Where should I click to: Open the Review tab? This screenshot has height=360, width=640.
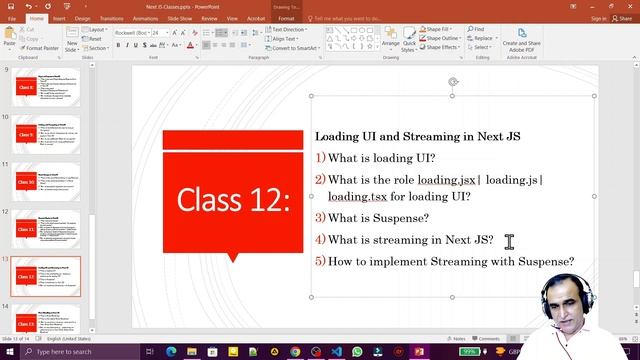coord(209,19)
